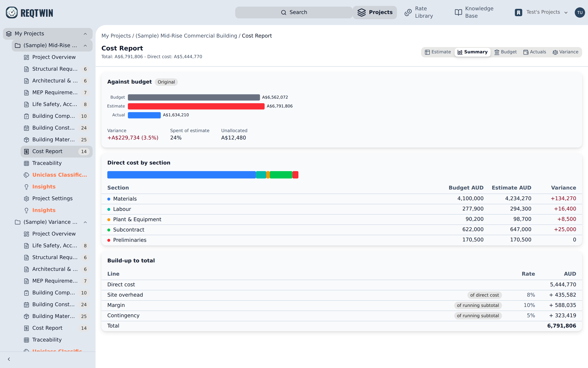The image size is (588, 368).
Task: Click the 'of direct cost' tag
Action: (x=485, y=295)
